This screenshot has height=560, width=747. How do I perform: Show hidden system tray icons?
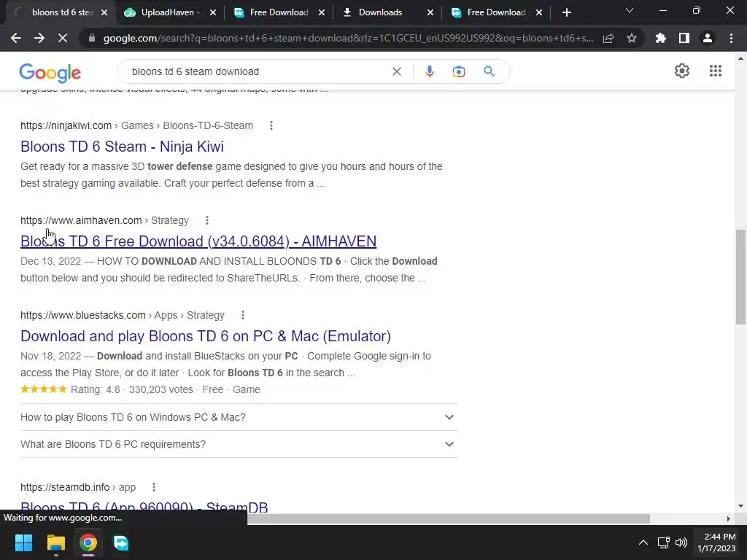(x=643, y=542)
